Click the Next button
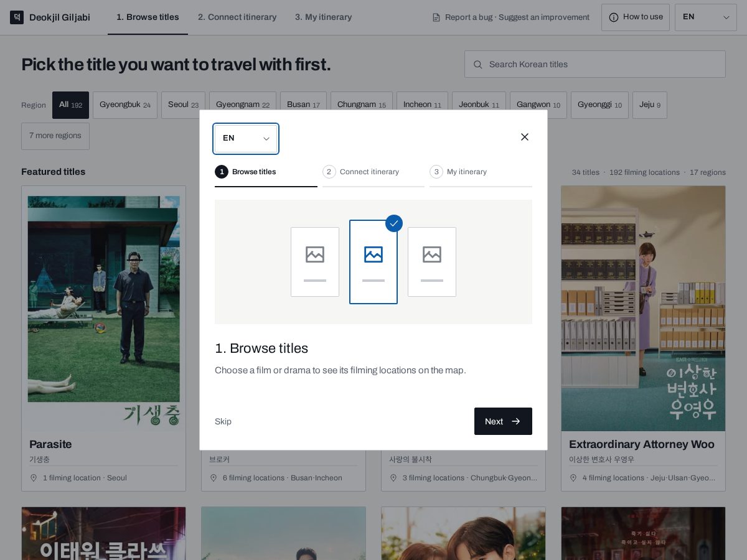This screenshot has height=560, width=747. click(x=503, y=421)
